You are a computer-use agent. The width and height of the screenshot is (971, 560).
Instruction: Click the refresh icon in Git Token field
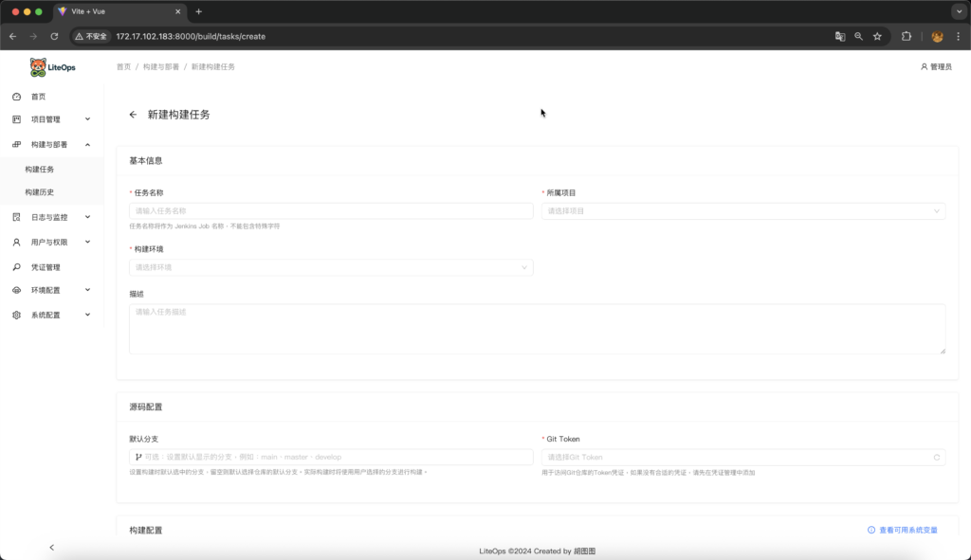[x=936, y=457]
